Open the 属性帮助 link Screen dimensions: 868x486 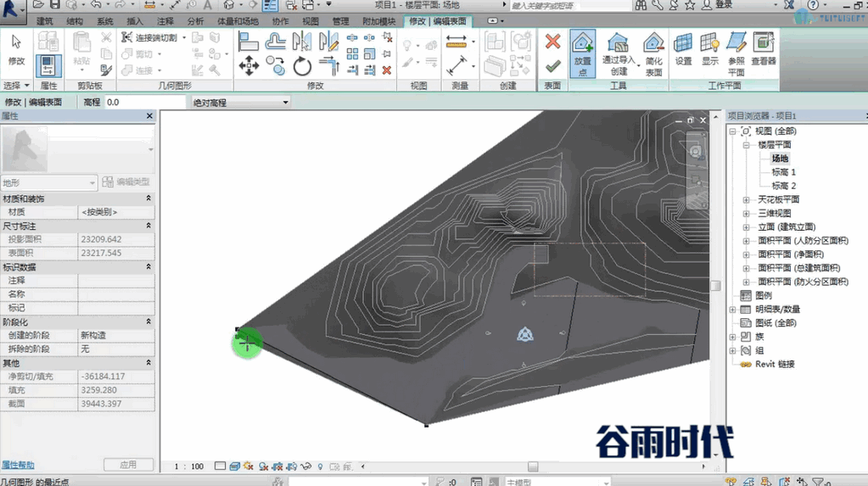18,465
